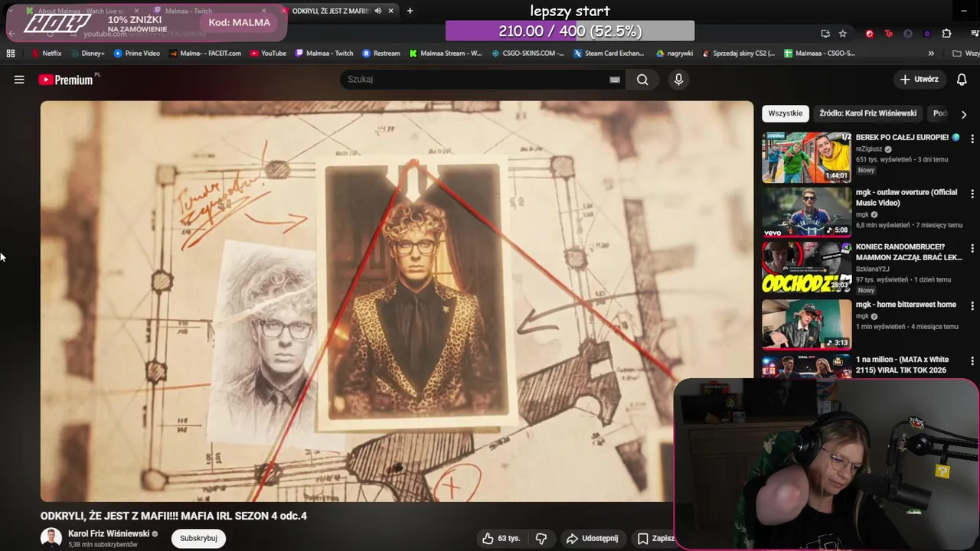Open a new browser tab with plus
The image size is (980, 551).
pos(410,11)
